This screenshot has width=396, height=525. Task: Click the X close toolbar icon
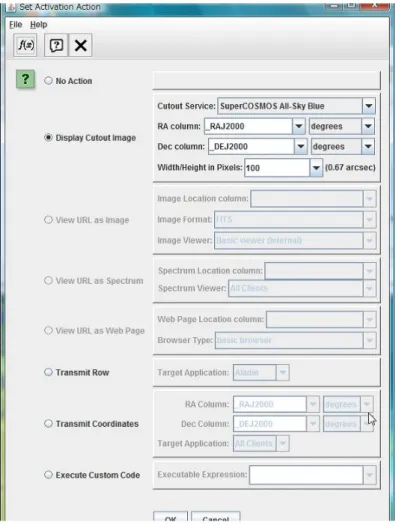click(80, 45)
